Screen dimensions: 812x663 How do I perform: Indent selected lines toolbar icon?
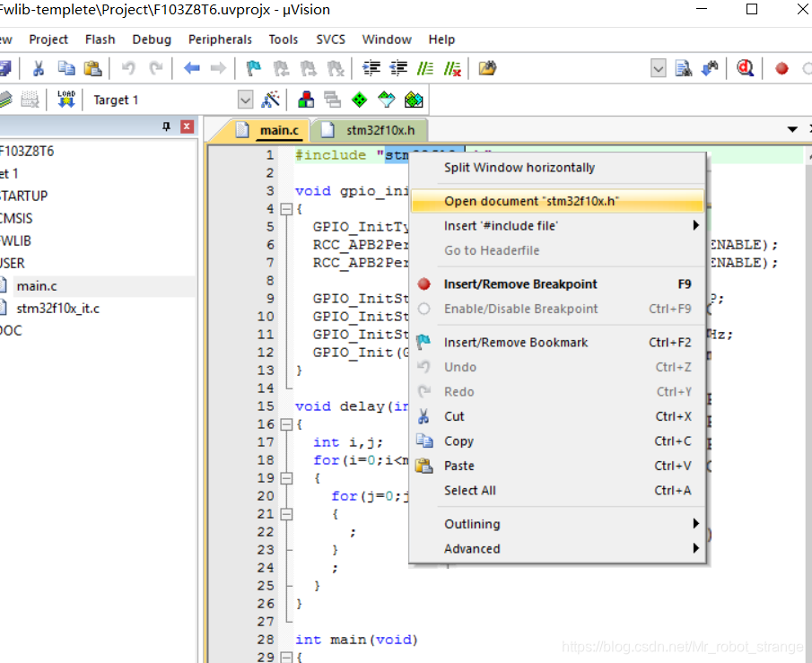[371, 68]
